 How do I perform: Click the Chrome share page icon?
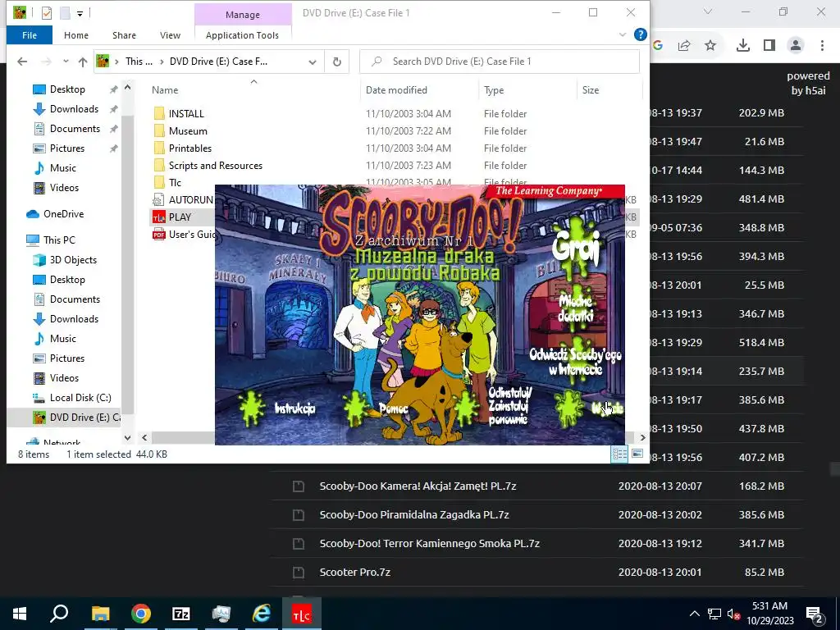coord(684,46)
